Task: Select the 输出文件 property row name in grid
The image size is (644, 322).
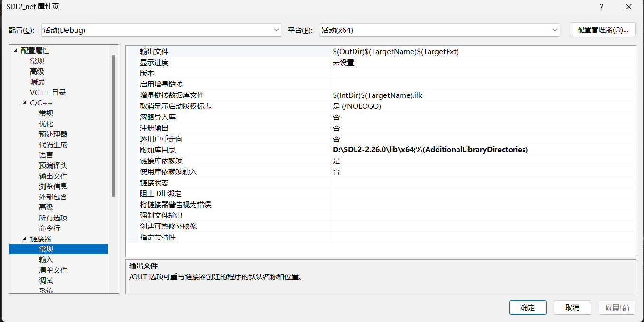Action: (154, 51)
